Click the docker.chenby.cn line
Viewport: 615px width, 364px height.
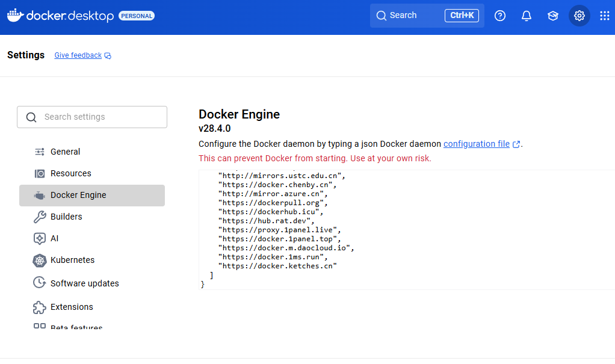(x=277, y=185)
